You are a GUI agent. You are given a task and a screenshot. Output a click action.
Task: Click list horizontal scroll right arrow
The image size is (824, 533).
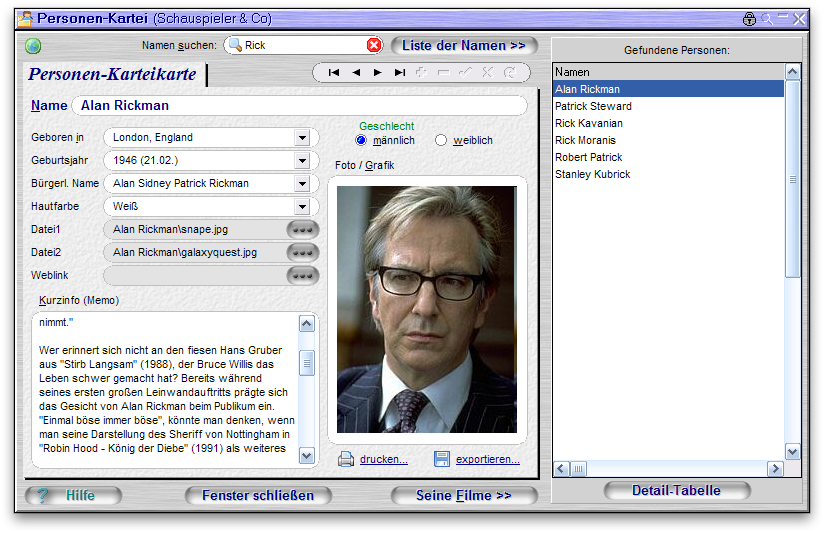pyautogui.click(x=775, y=468)
